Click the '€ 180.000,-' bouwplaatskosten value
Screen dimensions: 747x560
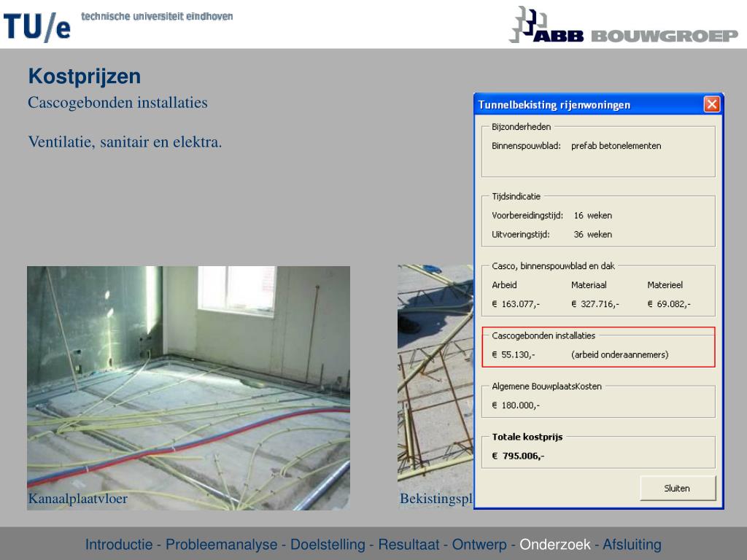(x=516, y=405)
